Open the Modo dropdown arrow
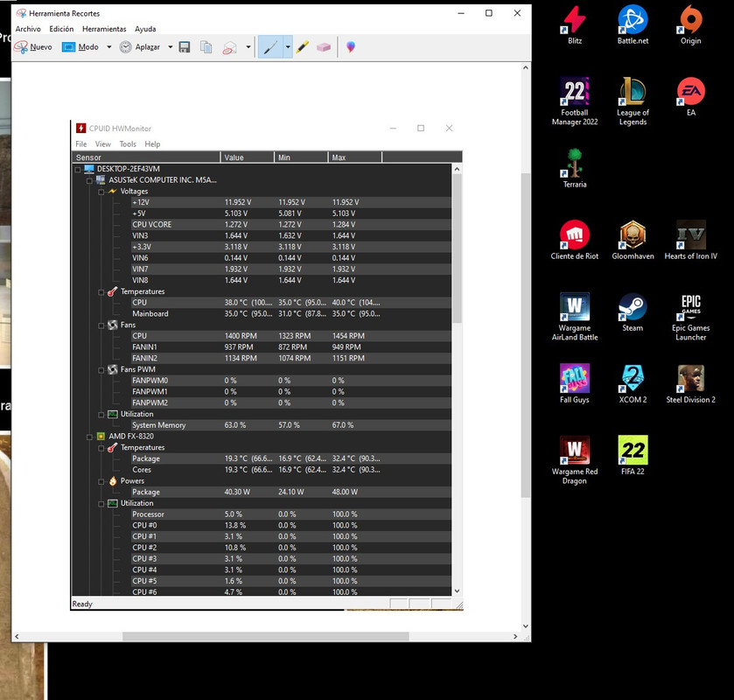The width and height of the screenshot is (734, 700). click(x=109, y=47)
